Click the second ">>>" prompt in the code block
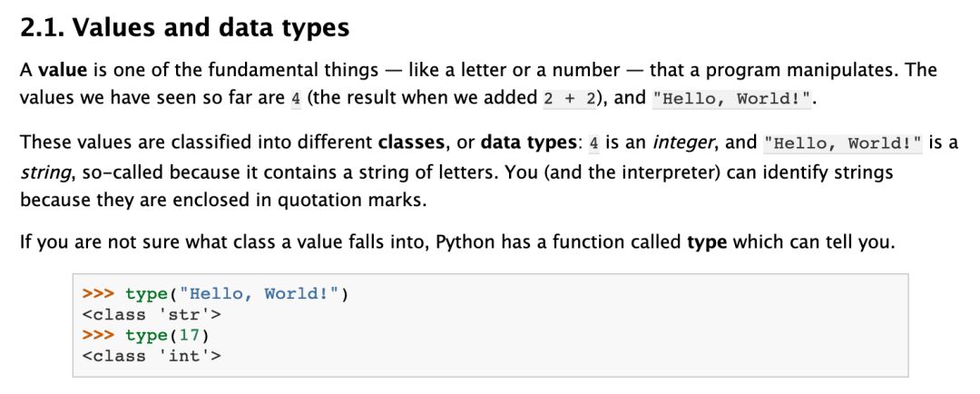The height and width of the screenshot is (394, 980). click(98, 336)
